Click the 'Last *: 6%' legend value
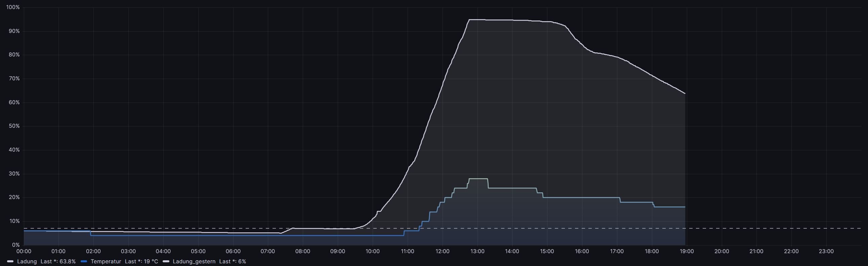The height and width of the screenshot is (266, 868). [x=233, y=261]
